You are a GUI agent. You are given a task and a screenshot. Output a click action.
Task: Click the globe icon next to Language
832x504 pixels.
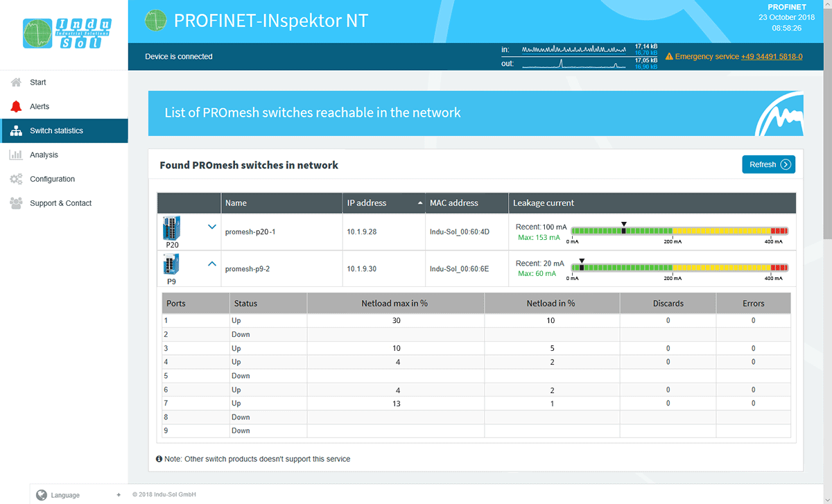[x=43, y=495]
